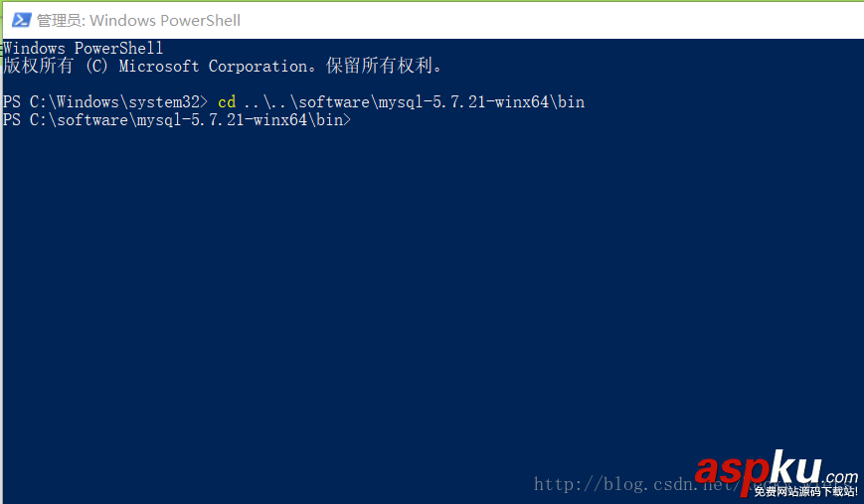
Task: Click the empty terminal area in center
Action: tap(432, 298)
